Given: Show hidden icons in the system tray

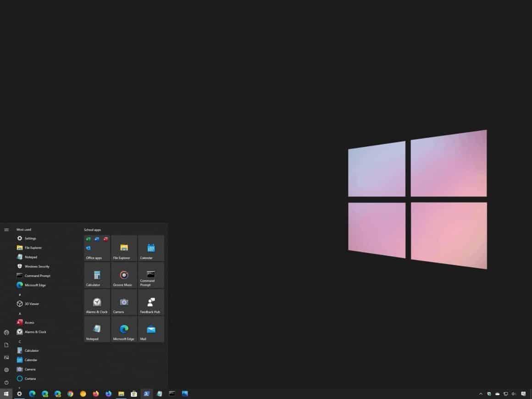Looking at the screenshot, I should pos(481,393).
